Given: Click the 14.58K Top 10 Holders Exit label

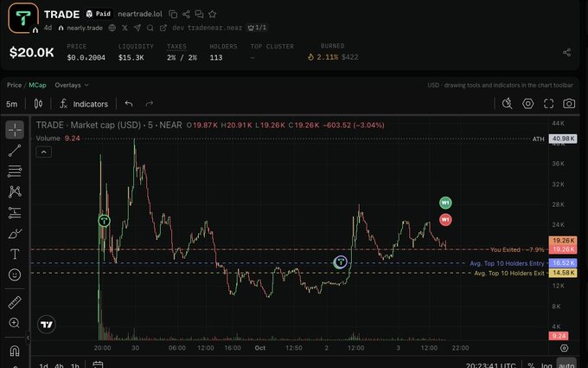Looking at the screenshot, I should pos(563,273).
